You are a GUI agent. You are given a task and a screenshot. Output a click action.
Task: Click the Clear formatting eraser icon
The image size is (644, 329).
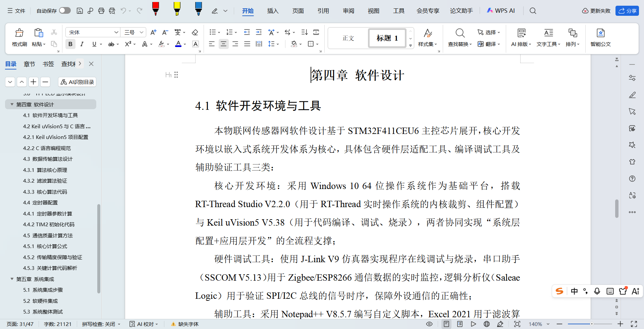pos(195,32)
